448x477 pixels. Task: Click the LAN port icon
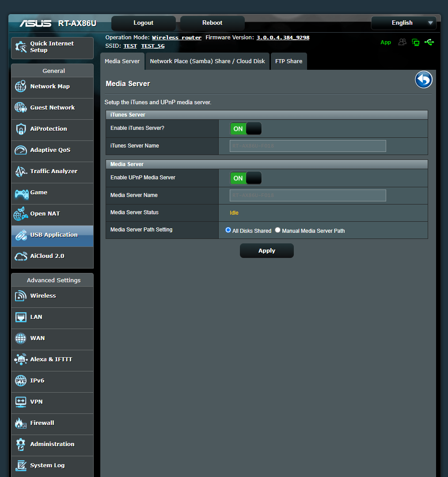point(21,317)
